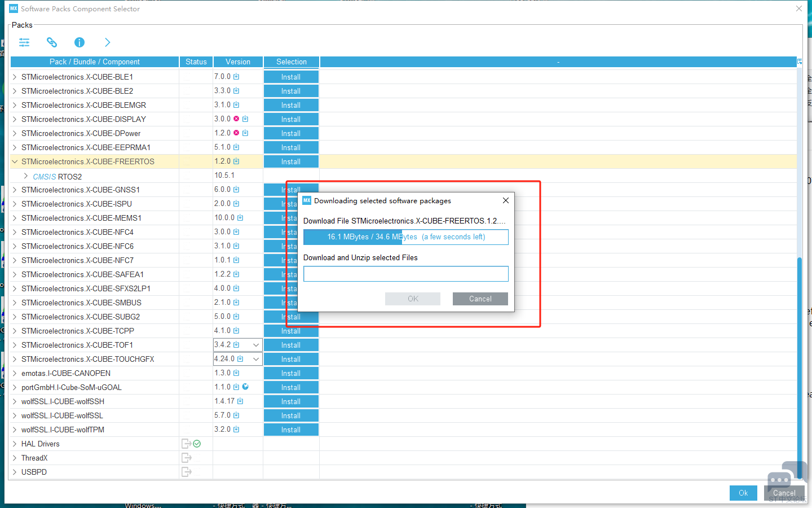Click download icon beside X-CUBE-BLE2 version 3.3.0
This screenshot has width=812, height=508.
tap(236, 91)
